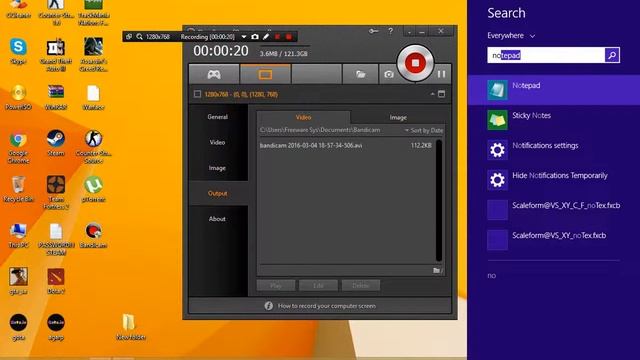The height and width of the screenshot is (360, 640).
Task: Click the rightmost red stop icon on the recording bar
Action: click(289, 37)
